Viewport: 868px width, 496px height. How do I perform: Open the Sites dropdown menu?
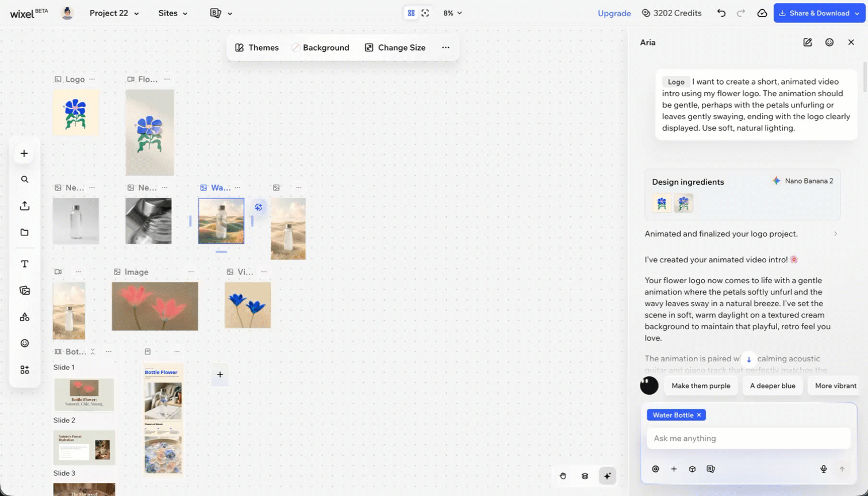point(173,13)
